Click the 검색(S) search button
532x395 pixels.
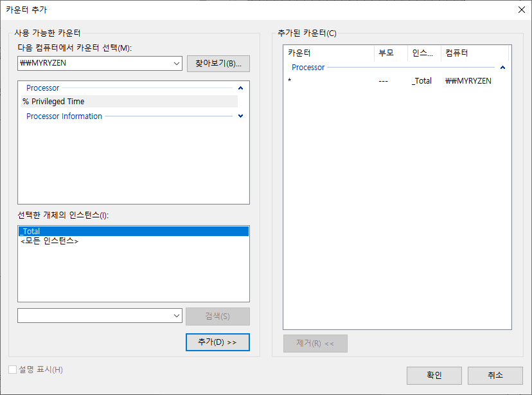pyautogui.click(x=217, y=317)
